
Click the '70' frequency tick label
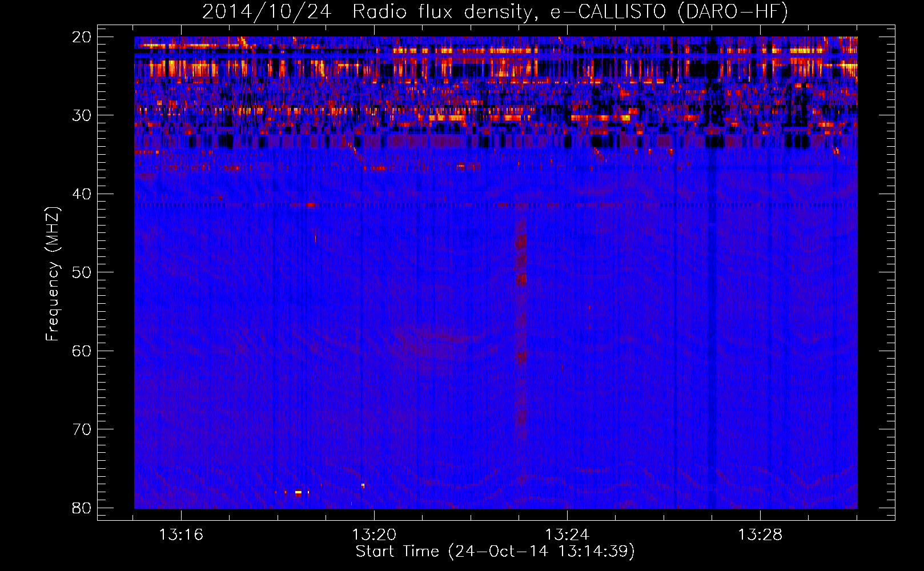82,429
